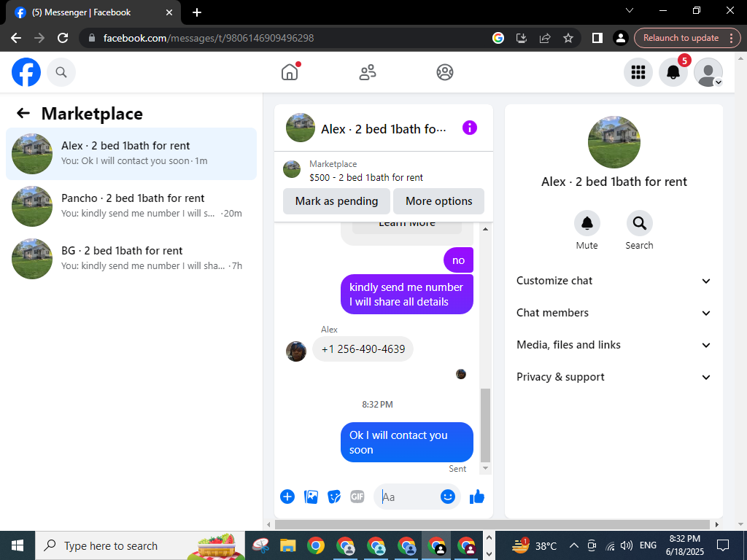Expand Media, files and links section
Viewport: 747px width, 560px height.
click(x=614, y=345)
